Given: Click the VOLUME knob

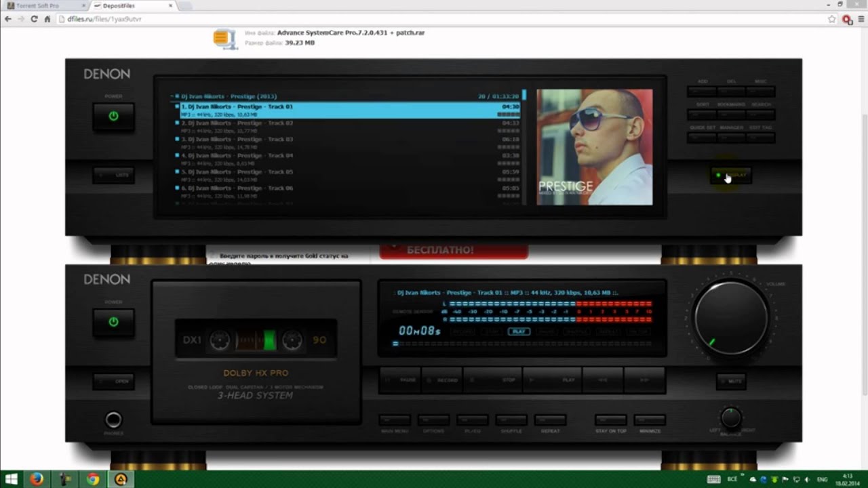Looking at the screenshot, I should click(x=731, y=317).
